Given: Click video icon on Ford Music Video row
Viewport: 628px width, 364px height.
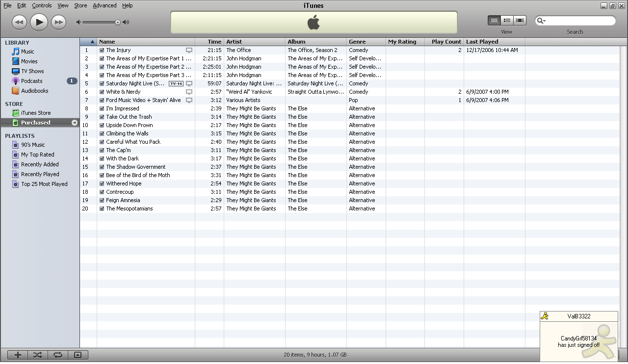Looking at the screenshot, I should 189,100.
